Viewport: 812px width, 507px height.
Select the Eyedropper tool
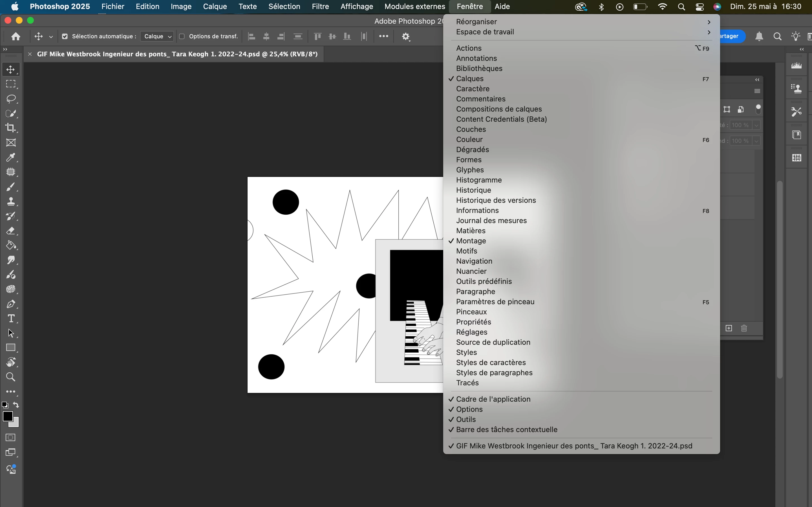click(x=11, y=157)
